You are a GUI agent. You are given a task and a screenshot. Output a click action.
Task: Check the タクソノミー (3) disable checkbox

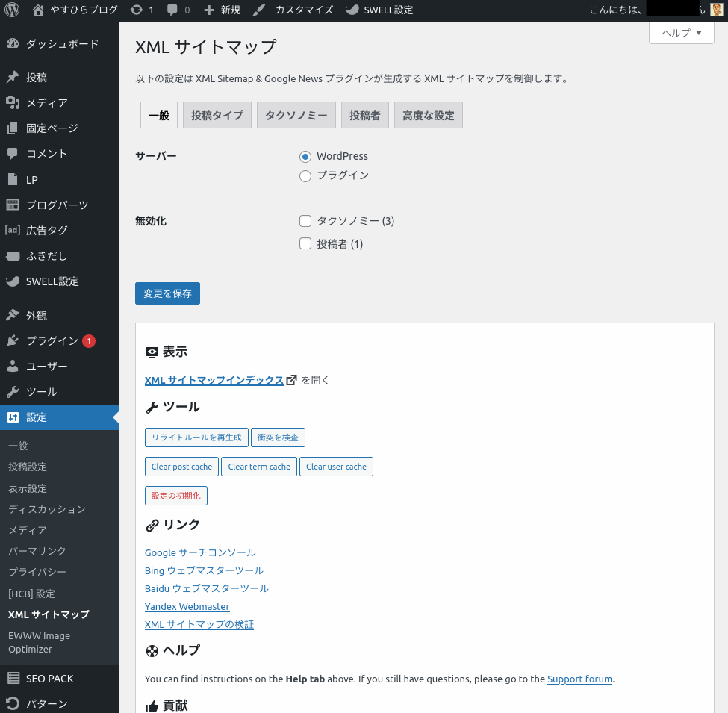coord(305,221)
